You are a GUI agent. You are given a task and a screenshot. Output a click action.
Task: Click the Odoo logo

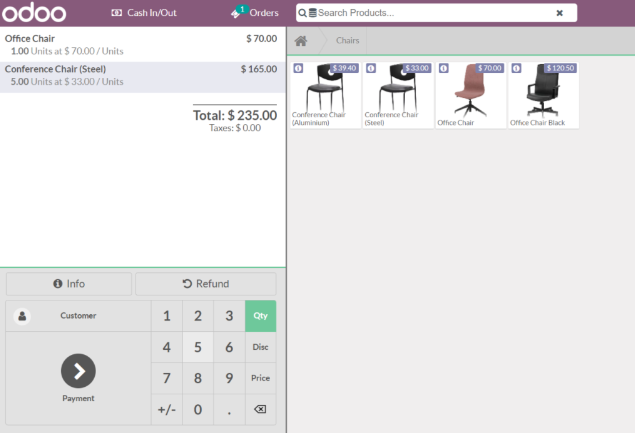(34, 13)
